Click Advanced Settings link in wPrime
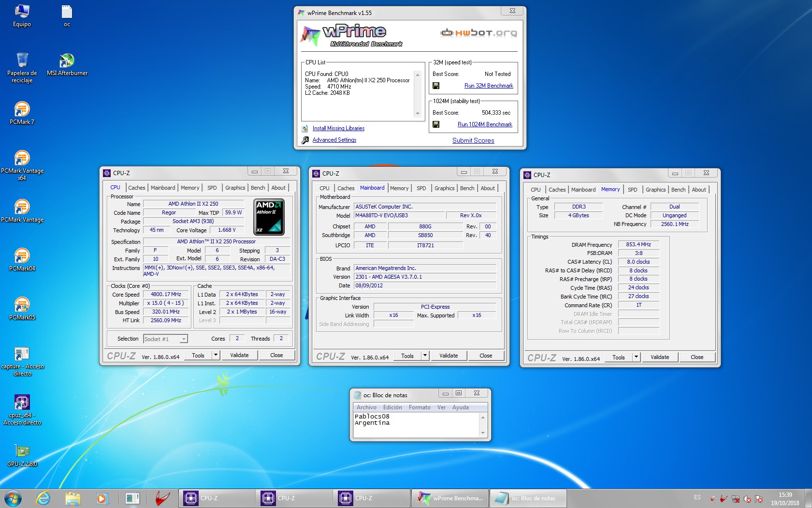 click(x=334, y=140)
